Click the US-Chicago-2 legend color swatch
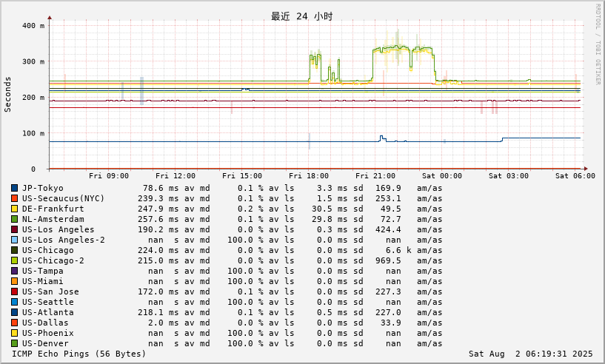The width and height of the screenshot is (605, 364). [15, 260]
